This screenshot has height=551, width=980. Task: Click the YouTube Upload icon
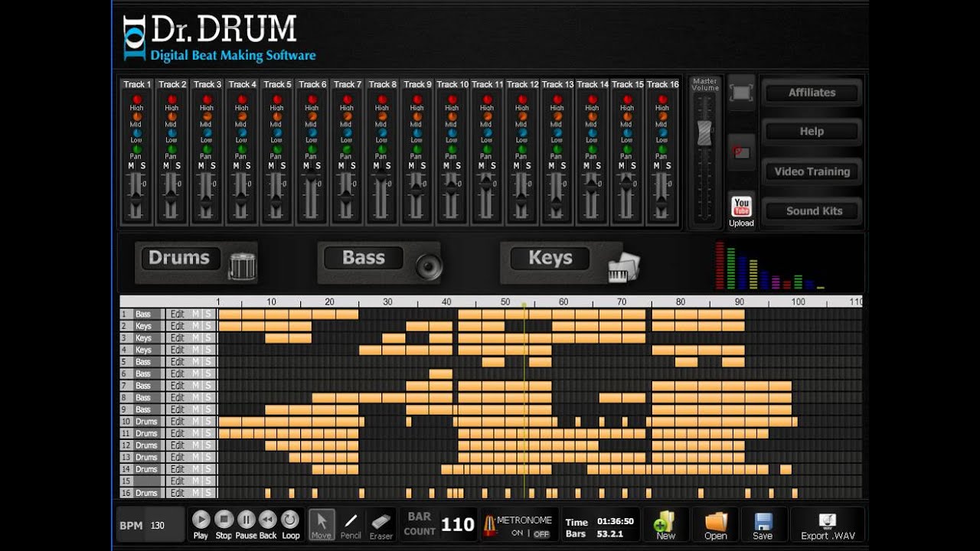(x=741, y=212)
